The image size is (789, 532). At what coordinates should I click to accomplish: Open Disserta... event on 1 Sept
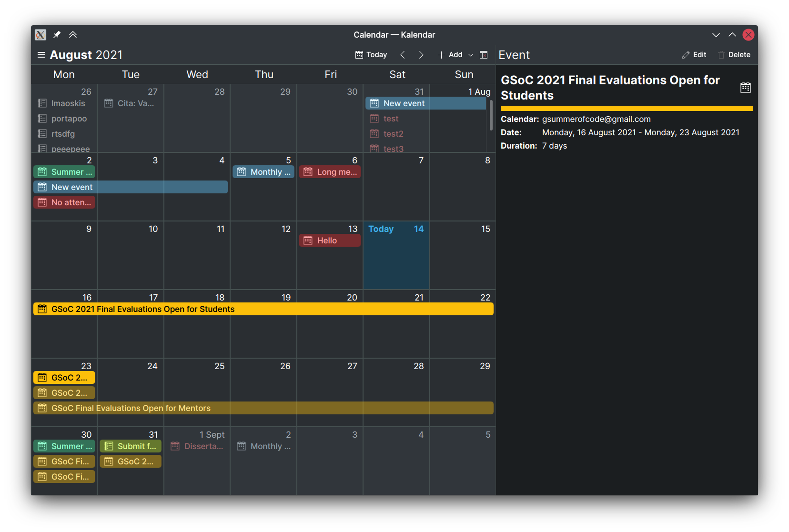coord(197,446)
